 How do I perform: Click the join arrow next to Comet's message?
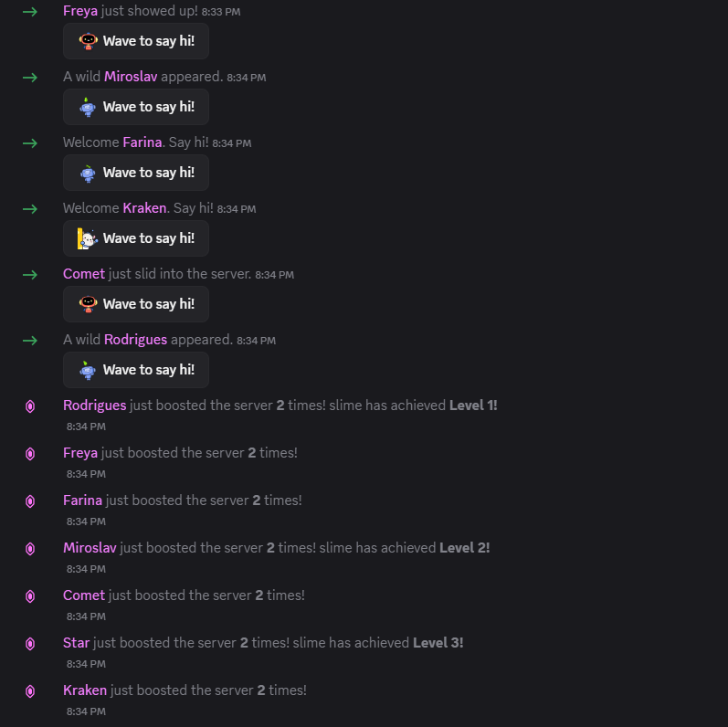30,275
